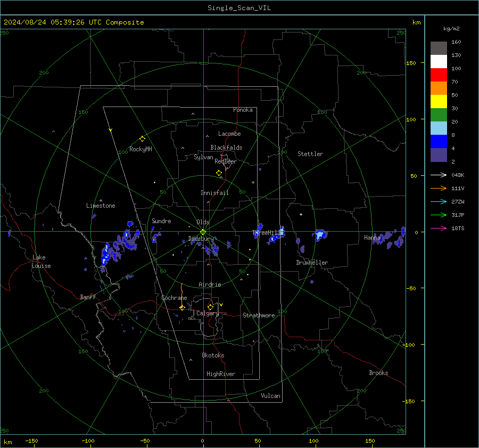This screenshot has width=479, height=448.
Task: Click the yellow diamond radar marker at Olds center
Action: coord(203,232)
